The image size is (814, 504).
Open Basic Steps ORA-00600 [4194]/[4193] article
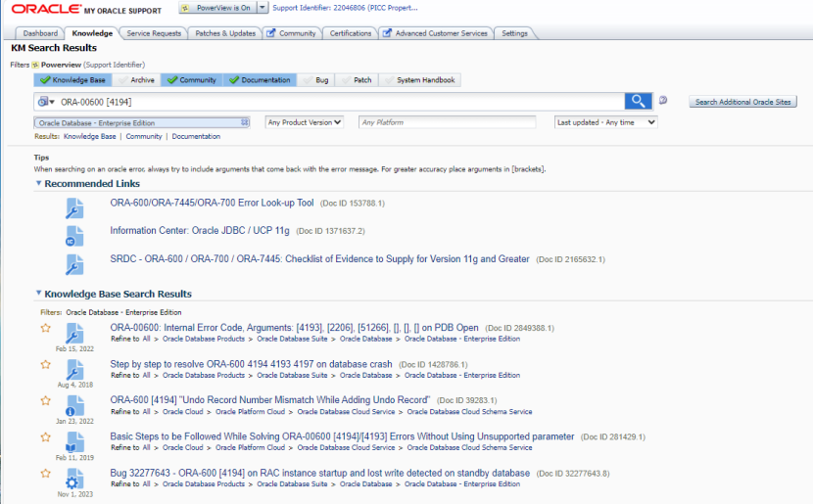342,436
